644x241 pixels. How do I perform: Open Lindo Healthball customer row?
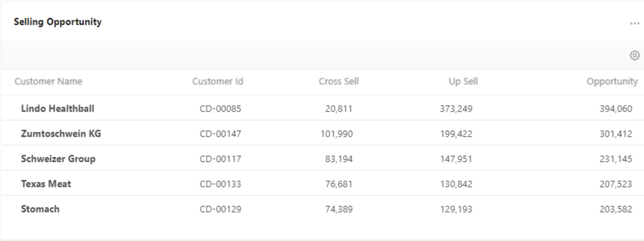tap(57, 108)
